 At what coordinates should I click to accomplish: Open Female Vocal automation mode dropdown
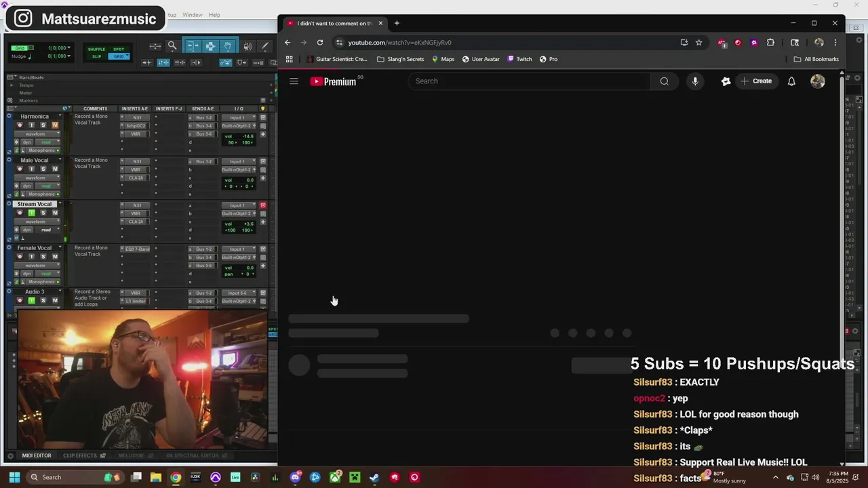pos(48,274)
